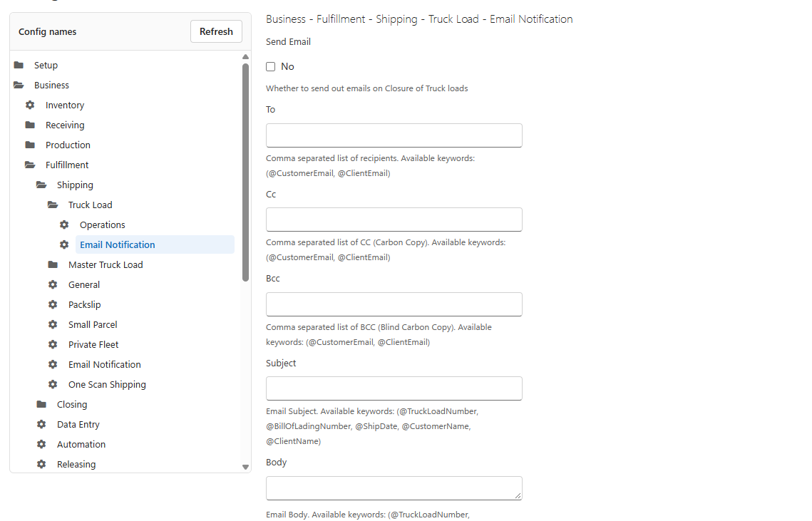Click the To recipients field
Image resolution: width=812 pixels, height=521 pixels.
(x=394, y=135)
